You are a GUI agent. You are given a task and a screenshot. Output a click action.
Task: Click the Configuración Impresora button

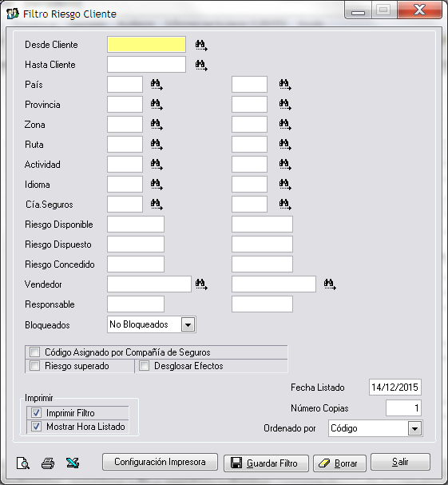[160, 462]
